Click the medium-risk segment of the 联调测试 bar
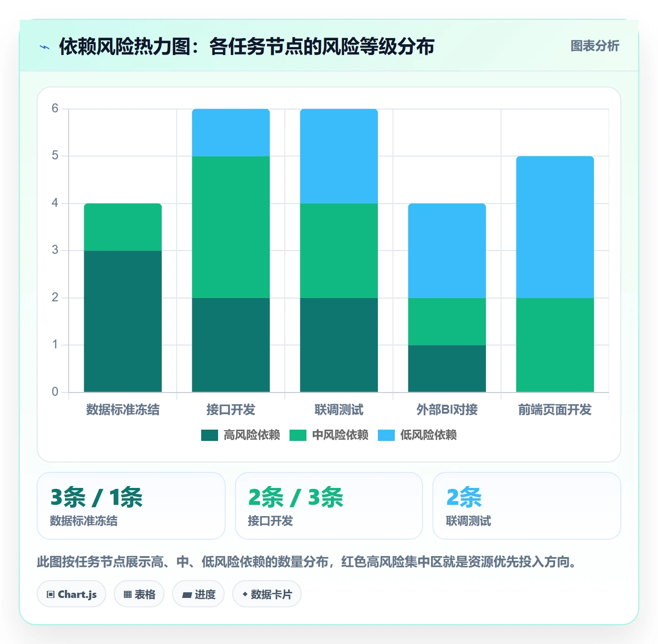This screenshot has height=644, width=658. 339,251
